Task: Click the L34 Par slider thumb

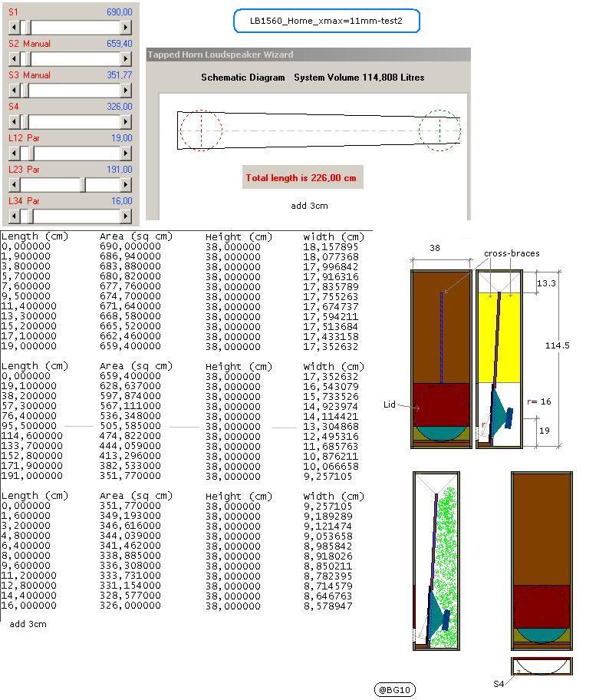Action: pos(31,216)
